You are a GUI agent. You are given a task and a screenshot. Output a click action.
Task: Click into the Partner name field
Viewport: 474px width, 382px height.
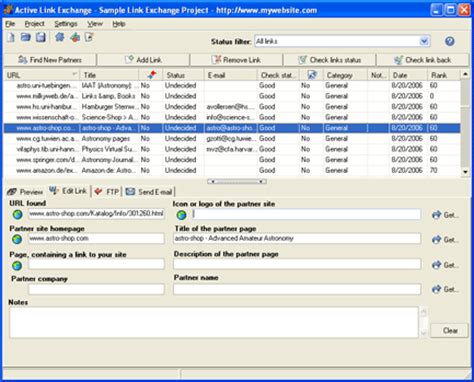click(x=297, y=289)
